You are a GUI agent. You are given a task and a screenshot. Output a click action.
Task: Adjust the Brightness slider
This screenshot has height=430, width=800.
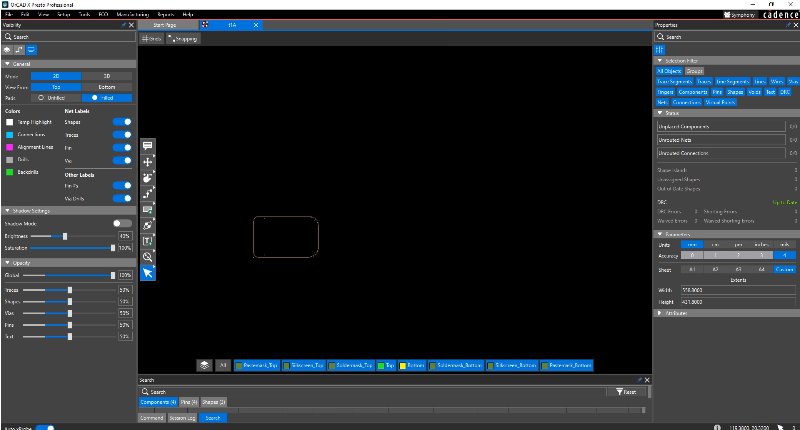tap(66, 236)
